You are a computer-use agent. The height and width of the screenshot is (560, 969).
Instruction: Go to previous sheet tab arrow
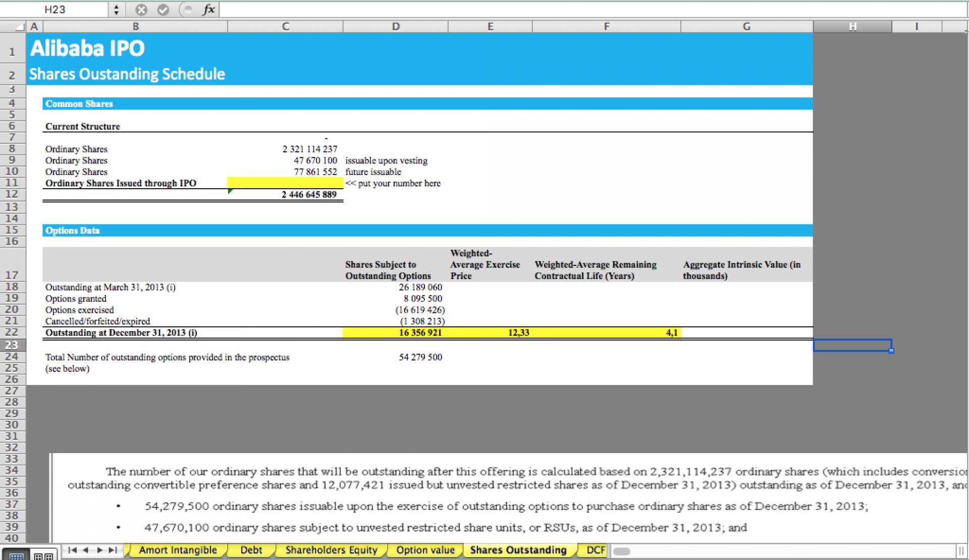[x=85, y=550]
